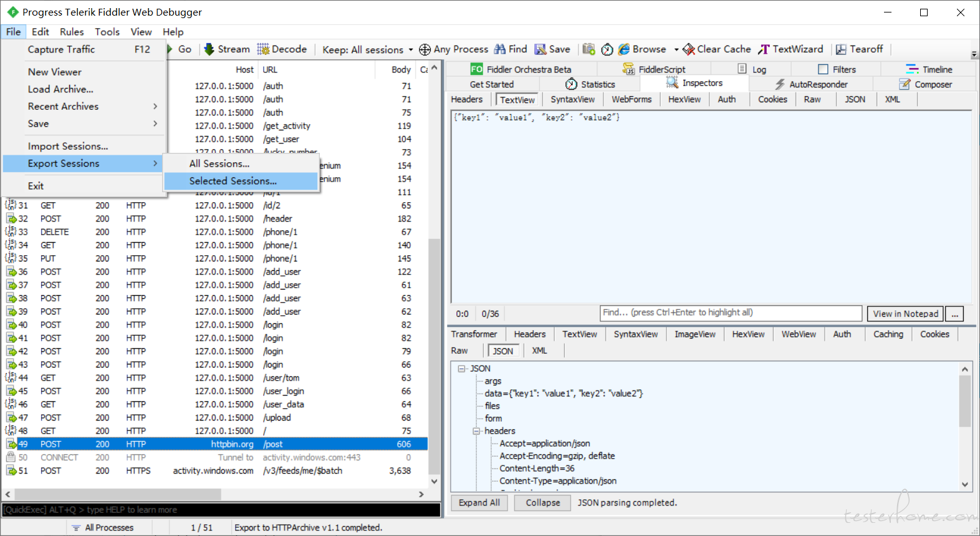Click the Stream toolbar icon
The height and width of the screenshot is (536, 980).
[x=209, y=49]
